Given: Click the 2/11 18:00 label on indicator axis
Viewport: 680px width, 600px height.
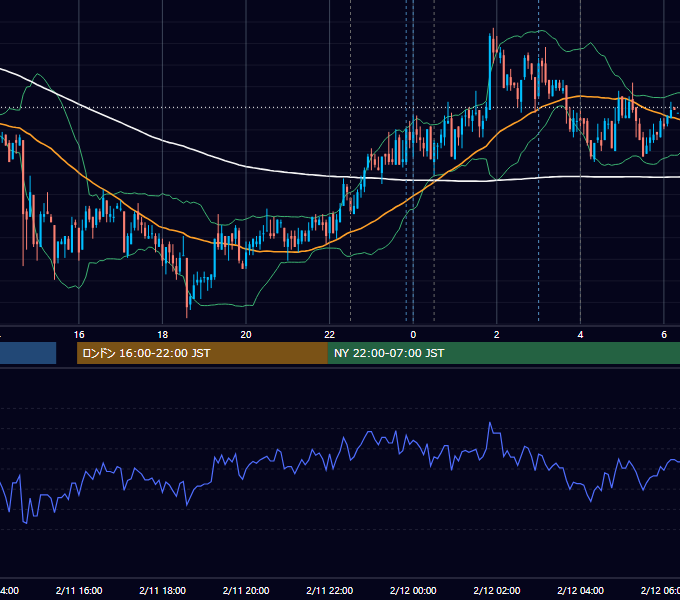Looking at the screenshot, I should click(162, 591).
